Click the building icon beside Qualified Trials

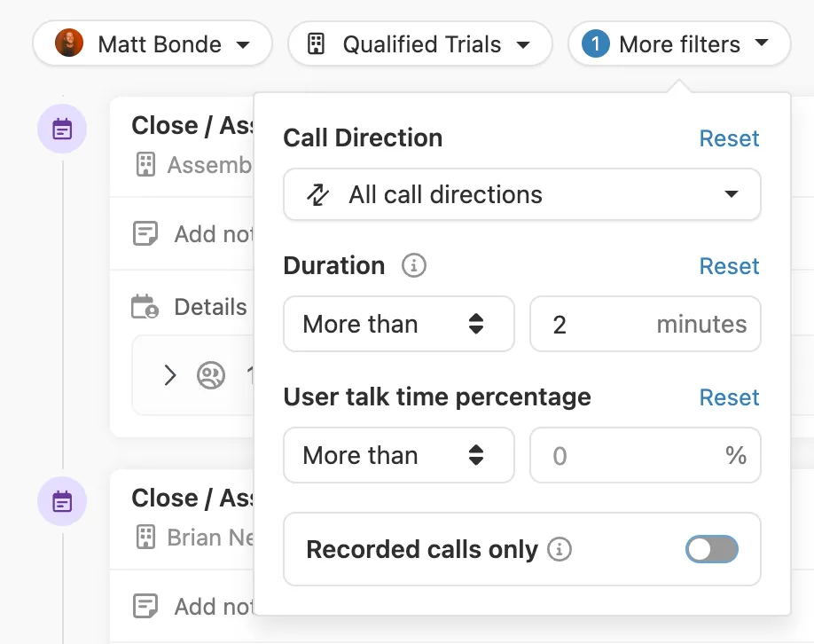316,43
